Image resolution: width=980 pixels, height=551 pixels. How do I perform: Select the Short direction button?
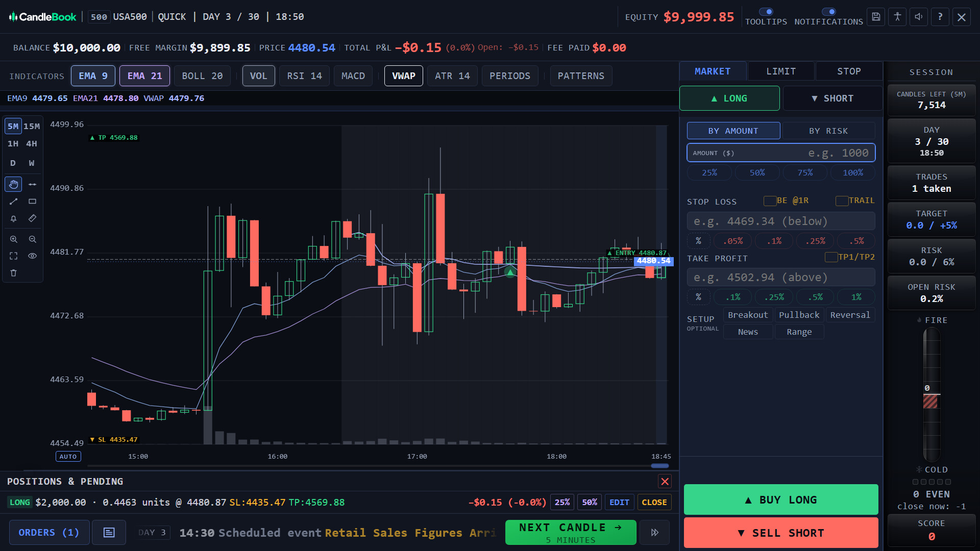[832, 98]
